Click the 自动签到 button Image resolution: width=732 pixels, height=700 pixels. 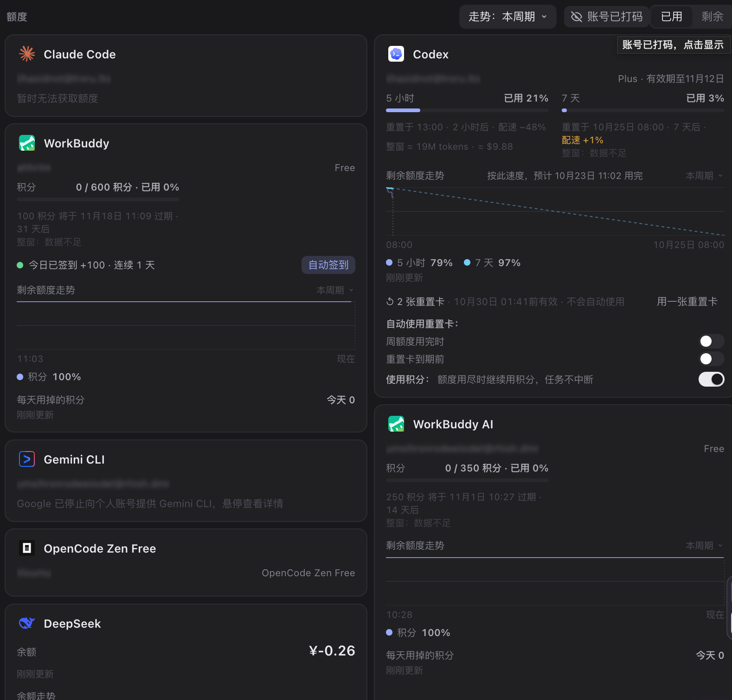click(328, 265)
